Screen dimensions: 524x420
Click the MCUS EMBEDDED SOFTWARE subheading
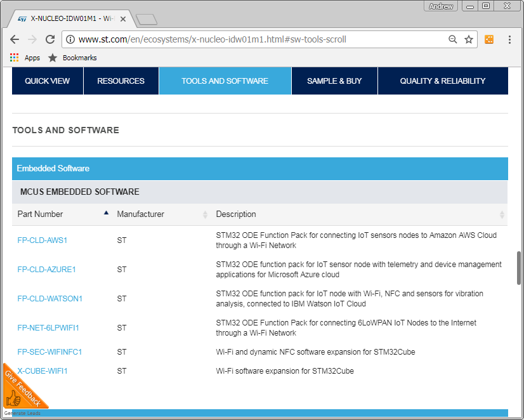80,192
